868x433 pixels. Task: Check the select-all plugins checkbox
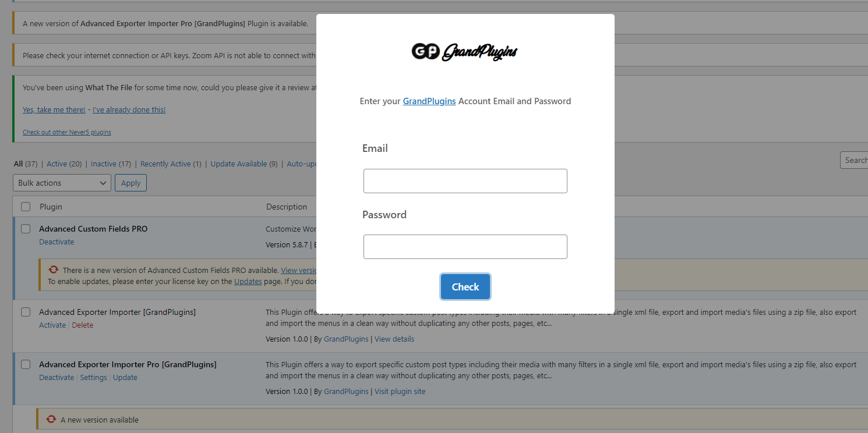(x=25, y=207)
